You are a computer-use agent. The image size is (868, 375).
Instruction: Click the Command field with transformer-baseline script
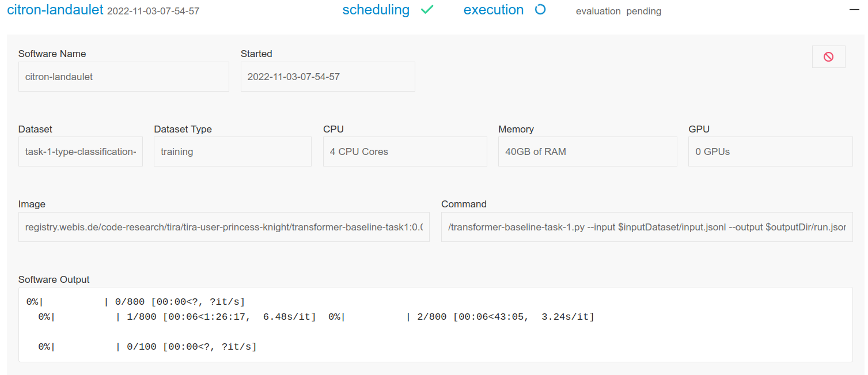point(647,227)
